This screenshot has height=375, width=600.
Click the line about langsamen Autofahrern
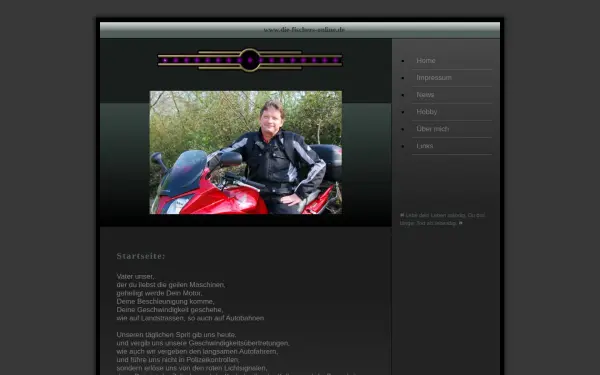197,352
